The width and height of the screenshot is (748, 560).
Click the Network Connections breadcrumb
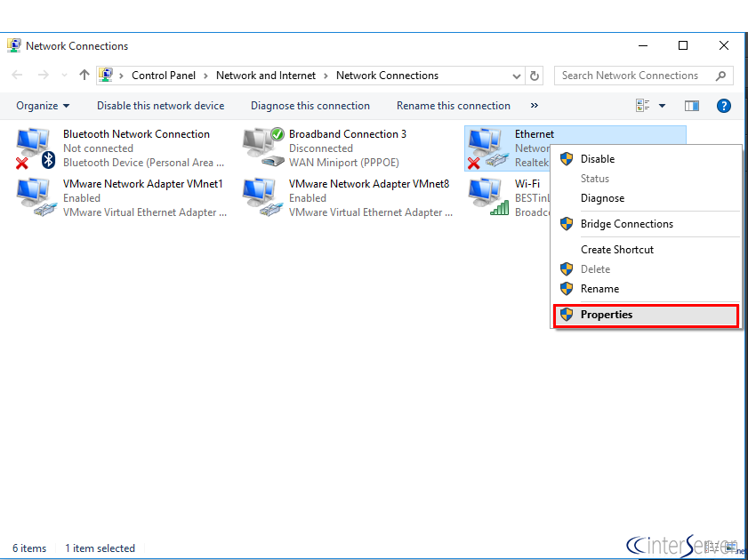tap(387, 76)
